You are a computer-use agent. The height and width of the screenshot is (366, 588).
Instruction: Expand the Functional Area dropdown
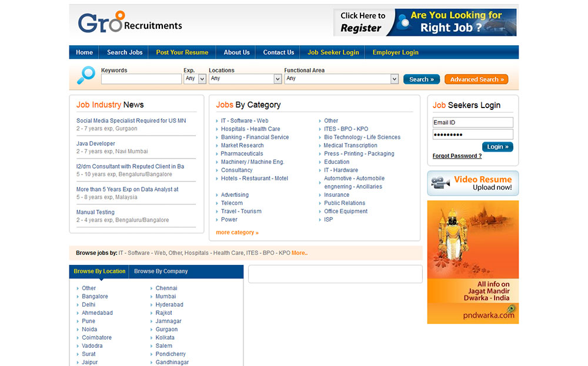342,79
